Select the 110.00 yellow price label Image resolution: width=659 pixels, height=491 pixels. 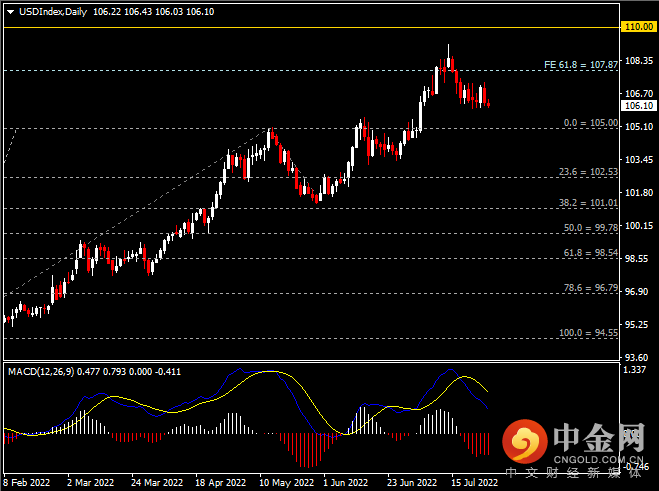pos(639,27)
